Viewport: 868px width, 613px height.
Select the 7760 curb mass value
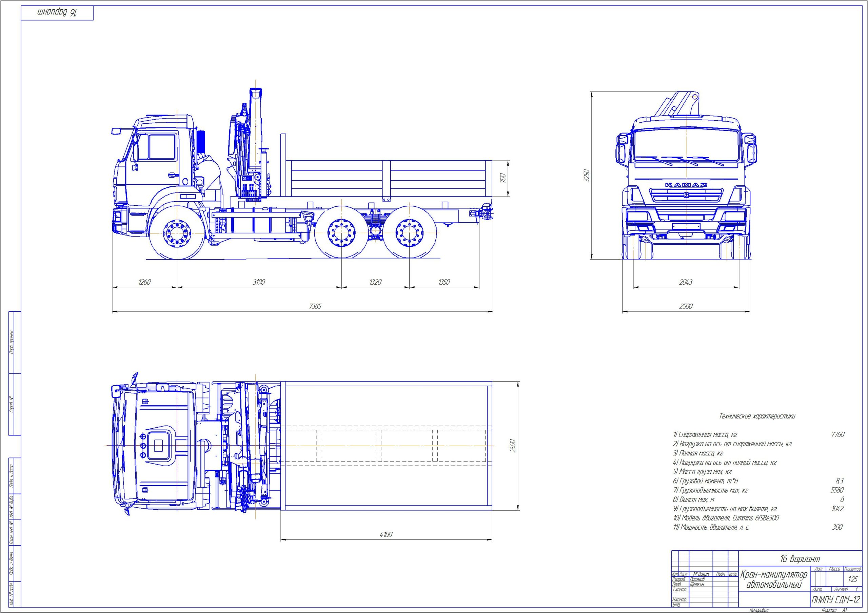(x=837, y=435)
